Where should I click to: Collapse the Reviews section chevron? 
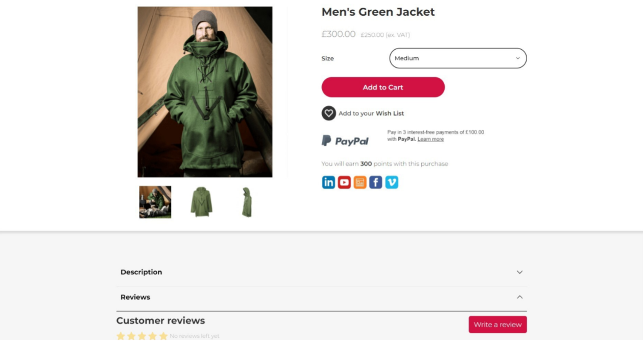(519, 297)
